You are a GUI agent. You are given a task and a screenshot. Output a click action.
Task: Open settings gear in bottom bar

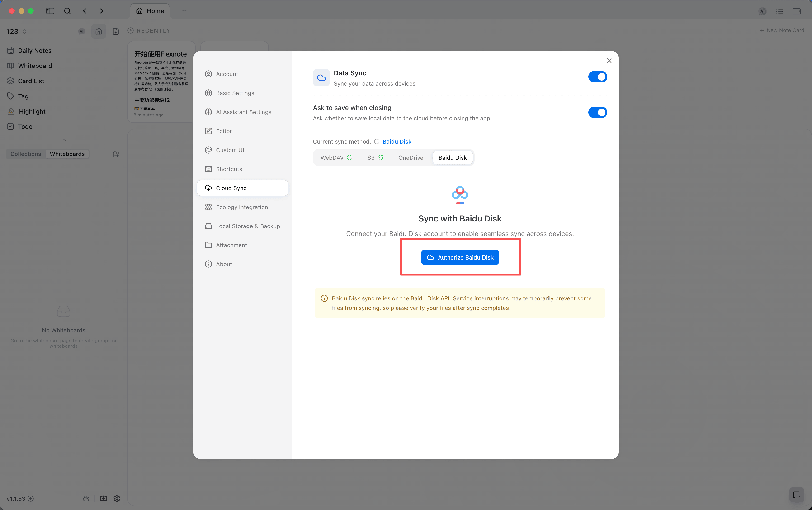[x=117, y=499]
